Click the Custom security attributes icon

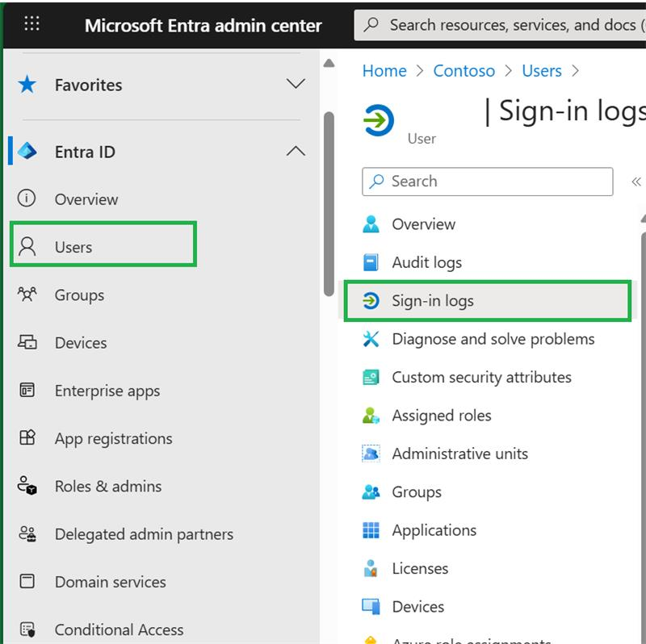tap(371, 377)
